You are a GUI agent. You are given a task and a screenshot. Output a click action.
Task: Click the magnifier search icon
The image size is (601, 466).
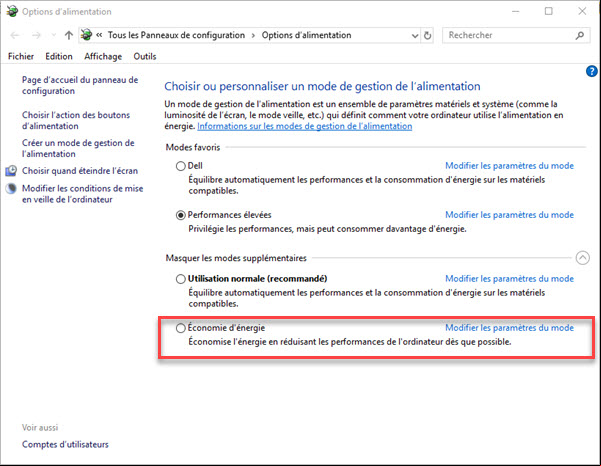[x=580, y=35]
